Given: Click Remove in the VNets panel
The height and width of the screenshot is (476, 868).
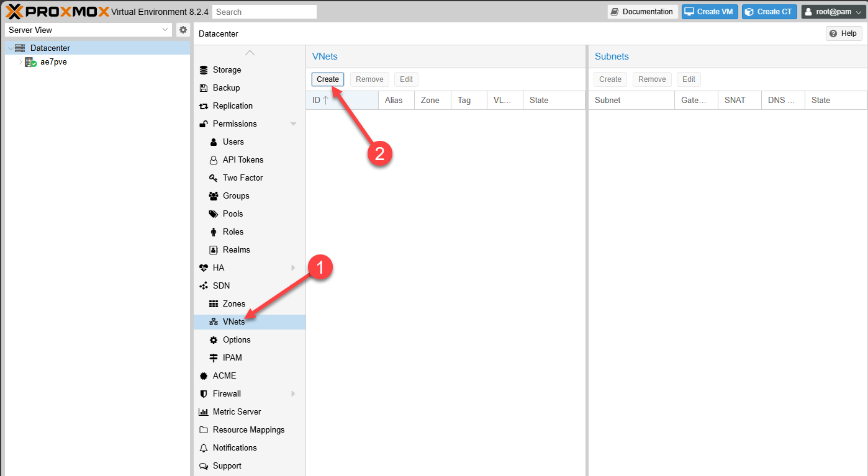Looking at the screenshot, I should 369,79.
